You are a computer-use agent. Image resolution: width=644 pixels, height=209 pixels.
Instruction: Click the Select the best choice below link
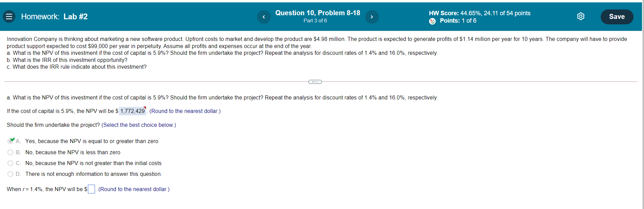coord(139,125)
